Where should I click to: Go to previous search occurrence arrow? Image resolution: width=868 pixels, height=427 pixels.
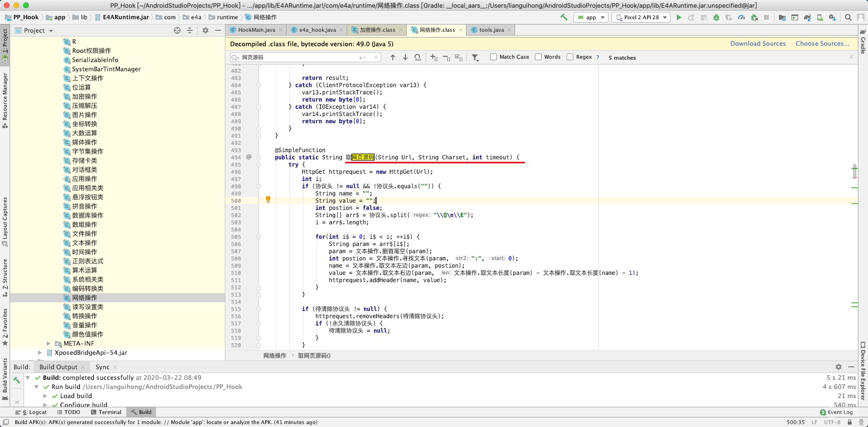[393, 57]
